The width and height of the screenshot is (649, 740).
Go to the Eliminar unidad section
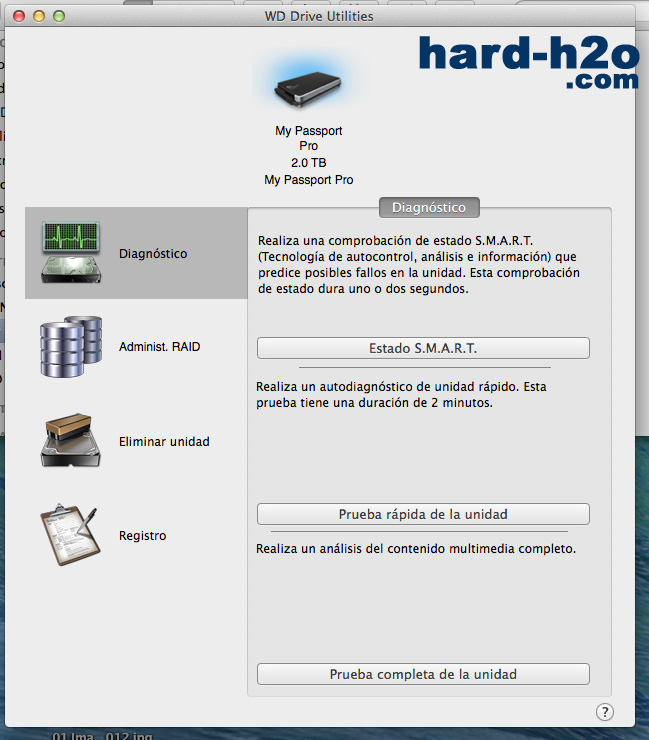pos(164,442)
